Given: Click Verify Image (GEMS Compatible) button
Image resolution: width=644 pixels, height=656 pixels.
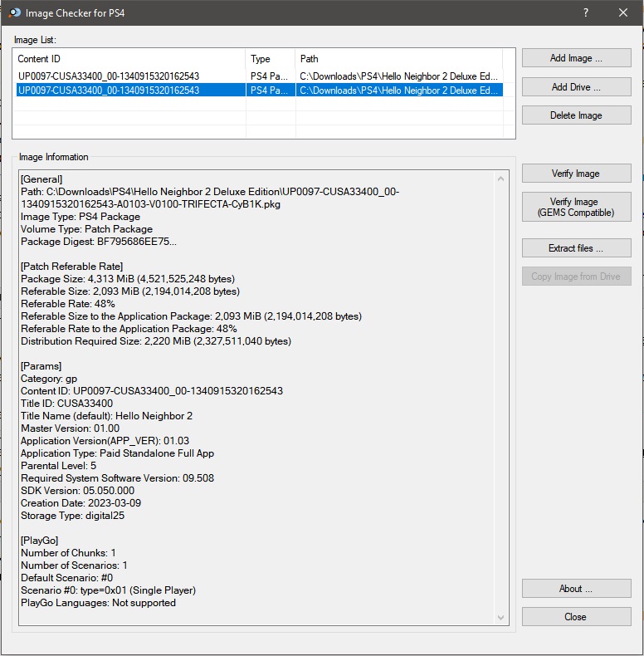Looking at the screenshot, I should click(x=576, y=207).
